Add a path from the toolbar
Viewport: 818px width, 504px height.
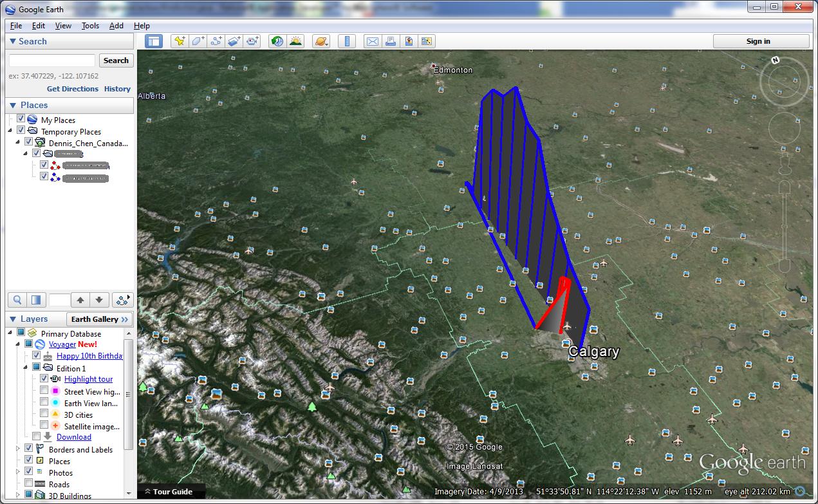(x=216, y=41)
